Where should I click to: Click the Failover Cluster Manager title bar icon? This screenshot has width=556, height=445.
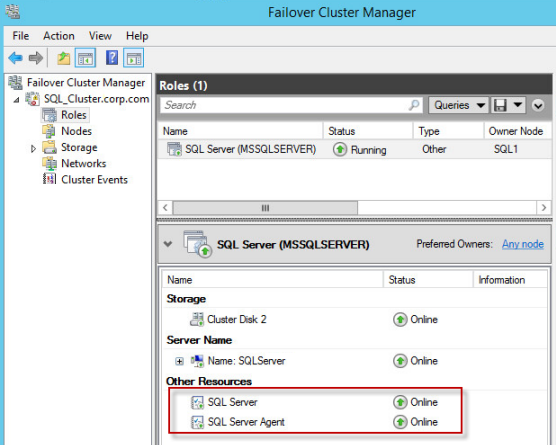[13, 12]
